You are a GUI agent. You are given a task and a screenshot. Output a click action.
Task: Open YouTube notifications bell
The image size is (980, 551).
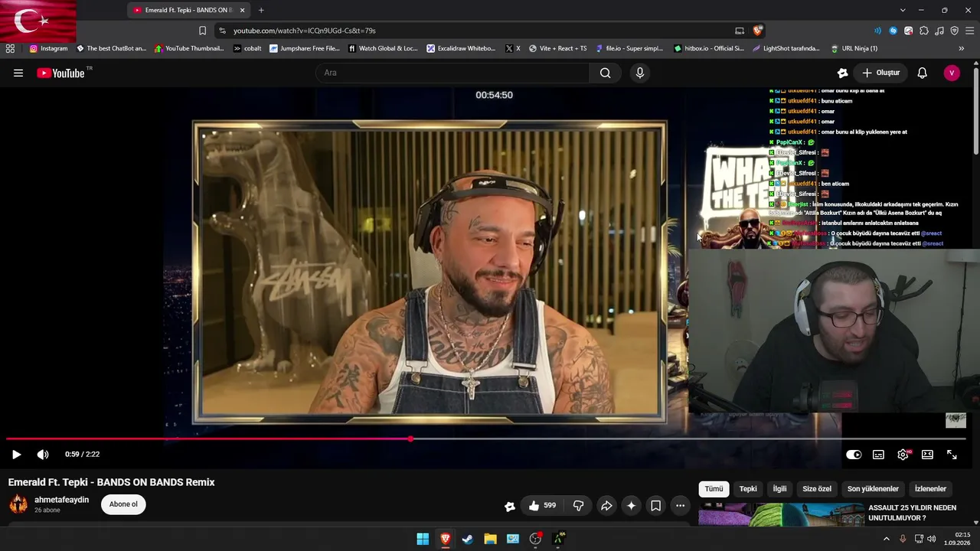[x=922, y=73]
